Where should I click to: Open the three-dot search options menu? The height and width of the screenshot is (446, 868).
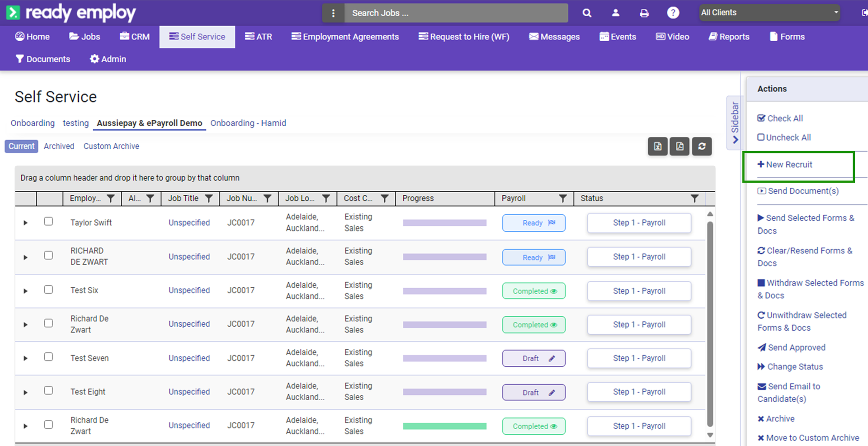[x=333, y=13]
